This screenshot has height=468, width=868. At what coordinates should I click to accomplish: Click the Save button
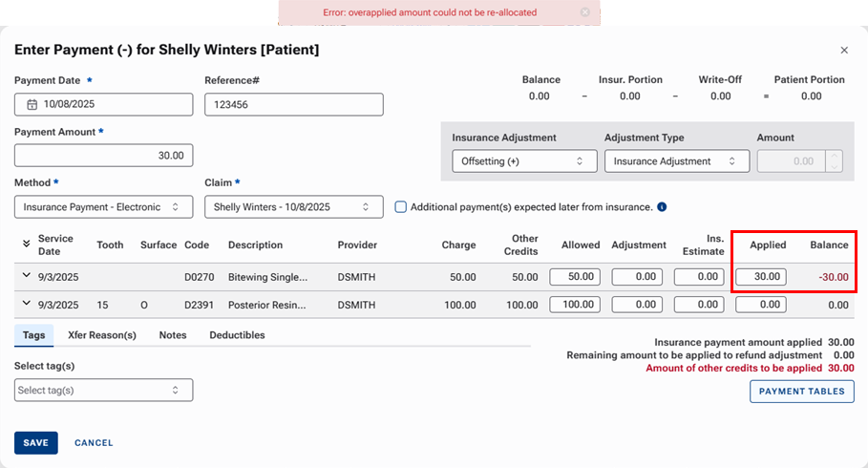35,443
